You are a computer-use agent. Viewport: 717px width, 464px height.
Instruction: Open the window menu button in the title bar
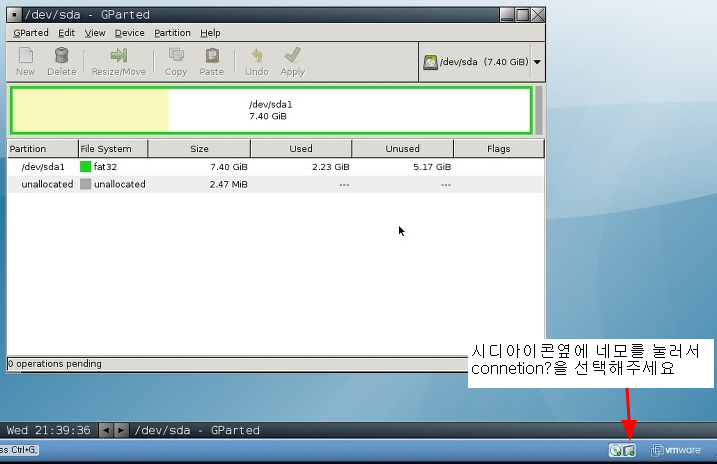pos(14,15)
